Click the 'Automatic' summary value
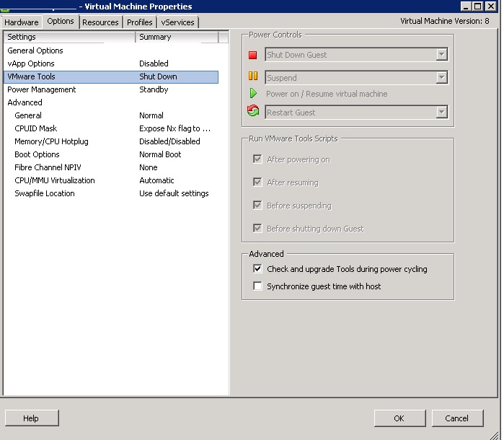This screenshot has height=440, width=504. pos(156,180)
